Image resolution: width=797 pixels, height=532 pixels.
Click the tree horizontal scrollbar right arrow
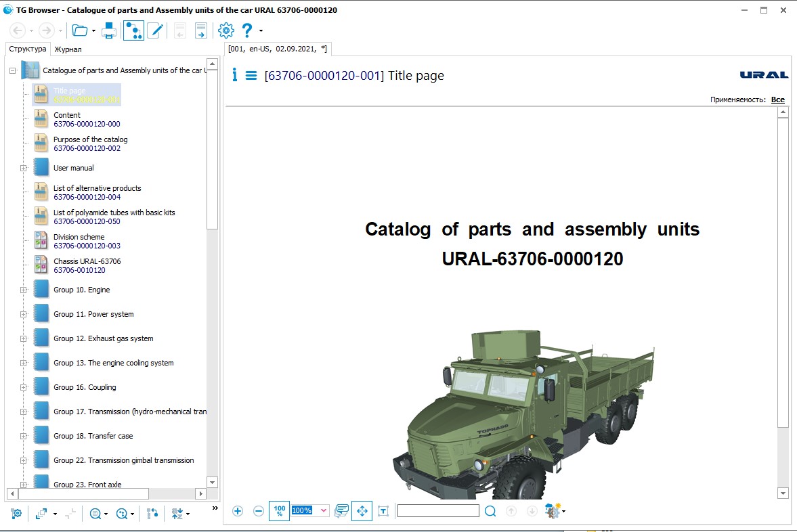[x=201, y=493]
